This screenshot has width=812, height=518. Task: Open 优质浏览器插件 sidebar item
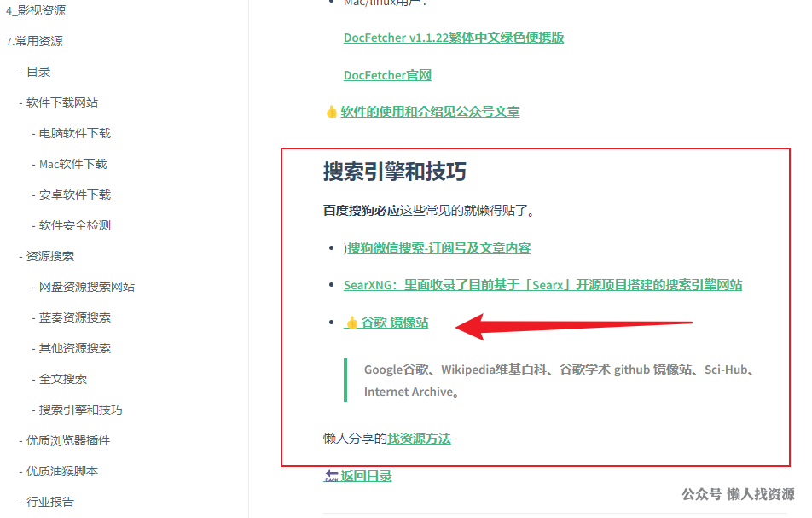[x=68, y=441]
